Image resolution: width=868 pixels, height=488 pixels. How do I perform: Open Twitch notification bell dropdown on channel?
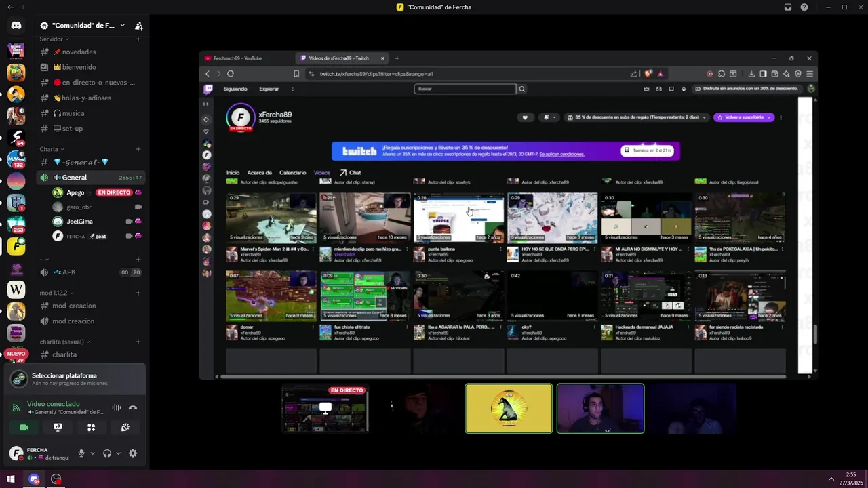click(549, 117)
